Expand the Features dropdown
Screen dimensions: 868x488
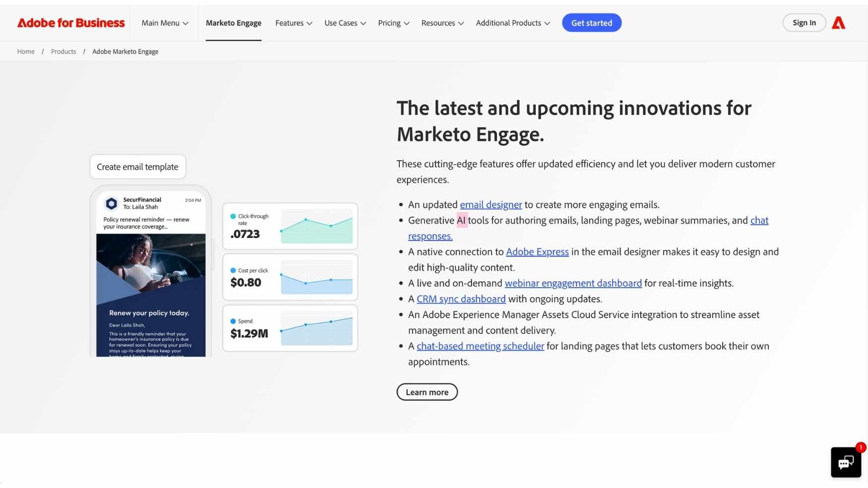click(x=294, y=23)
